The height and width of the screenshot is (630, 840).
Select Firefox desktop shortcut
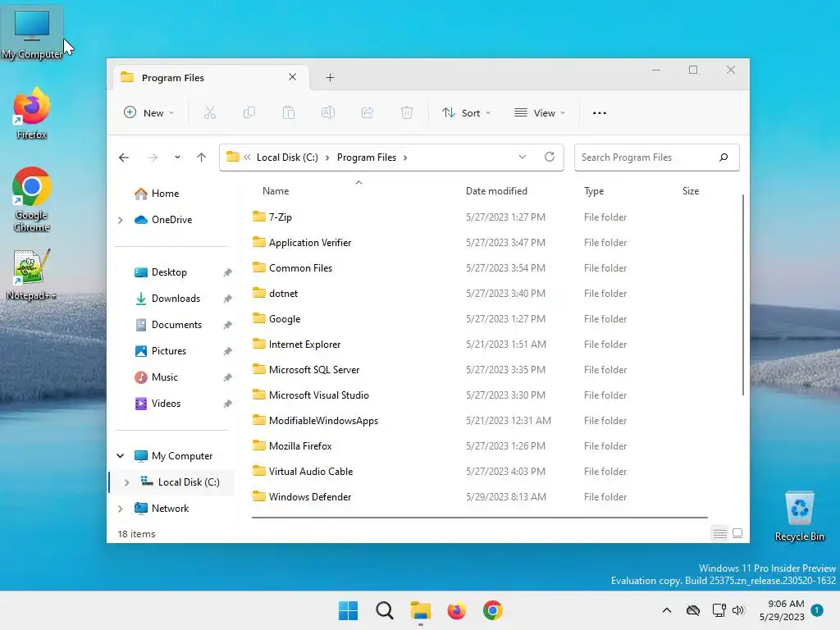click(x=32, y=113)
